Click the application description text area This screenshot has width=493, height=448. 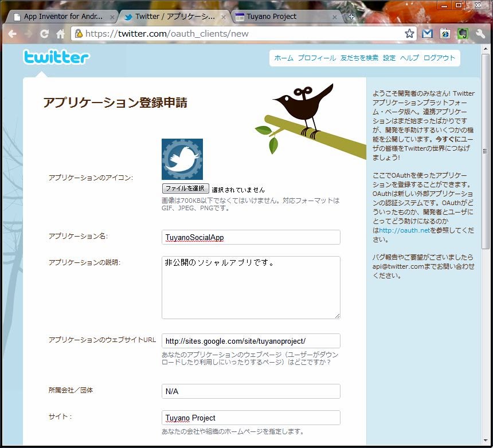251,287
